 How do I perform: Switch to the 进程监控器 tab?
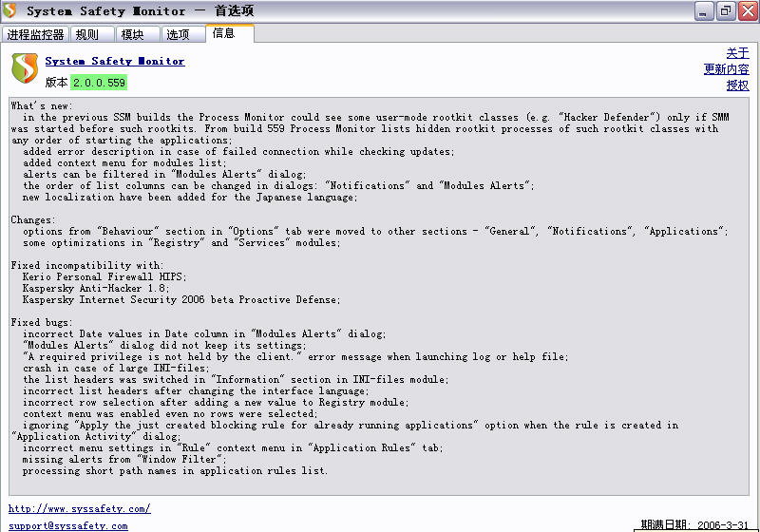click(35, 34)
